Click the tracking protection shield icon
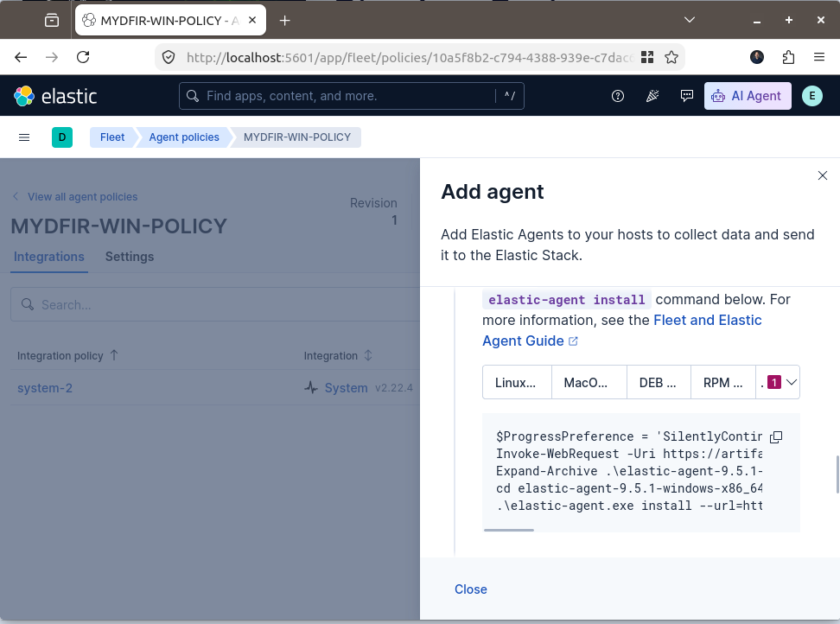This screenshot has height=624, width=840. click(169, 57)
